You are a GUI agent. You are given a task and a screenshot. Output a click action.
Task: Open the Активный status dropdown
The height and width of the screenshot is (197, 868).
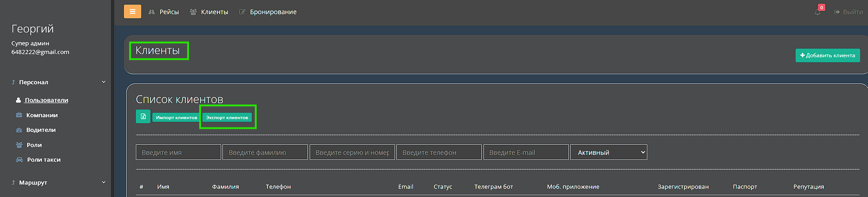608,153
